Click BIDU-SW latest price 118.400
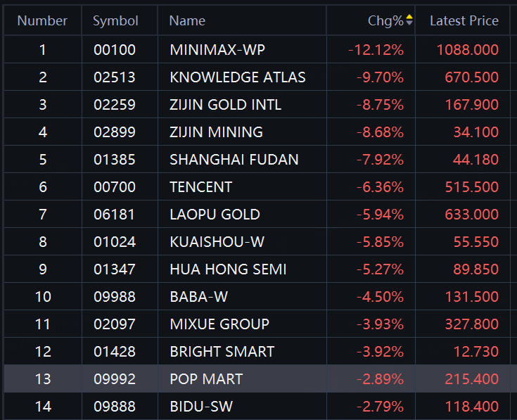 tap(471, 407)
